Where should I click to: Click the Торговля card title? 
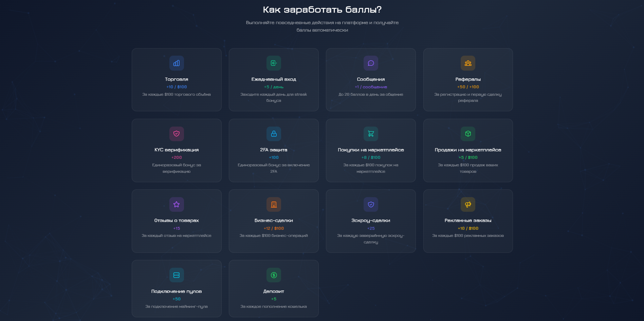pyautogui.click(x=177, y=79)
